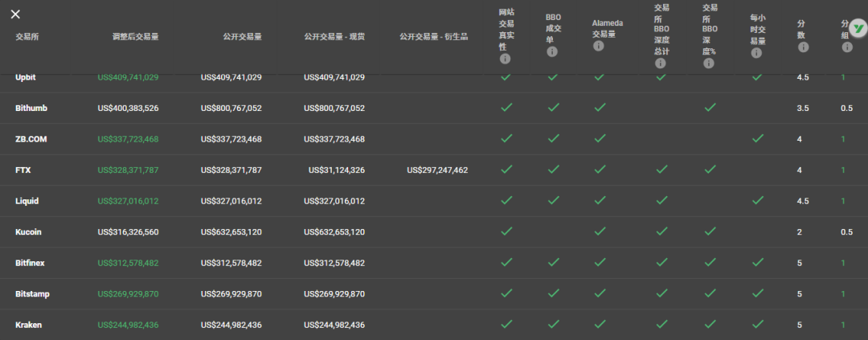Click info icon under Alameda交易量 column
This screenshot has width=868, height=340.
(x=598, y=46)
